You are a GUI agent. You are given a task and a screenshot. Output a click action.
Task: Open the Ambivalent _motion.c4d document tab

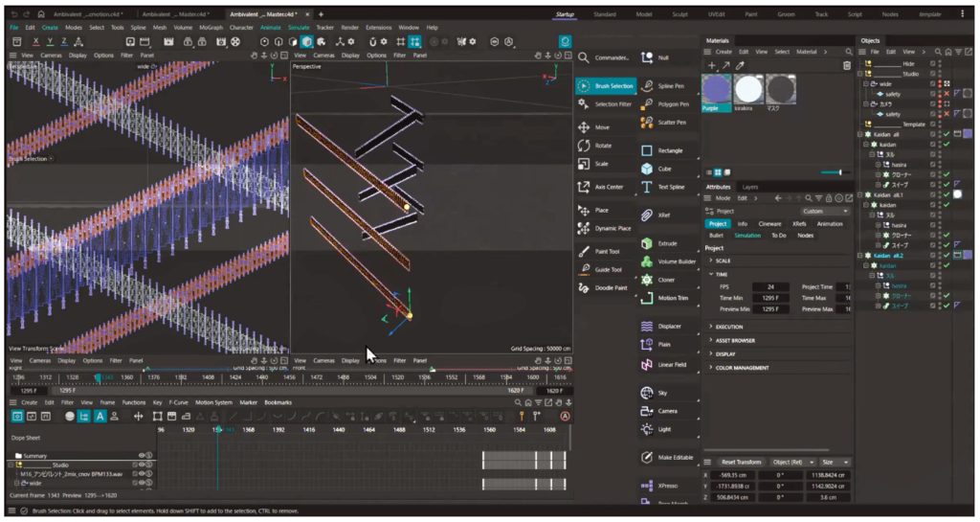click(87, 13)
